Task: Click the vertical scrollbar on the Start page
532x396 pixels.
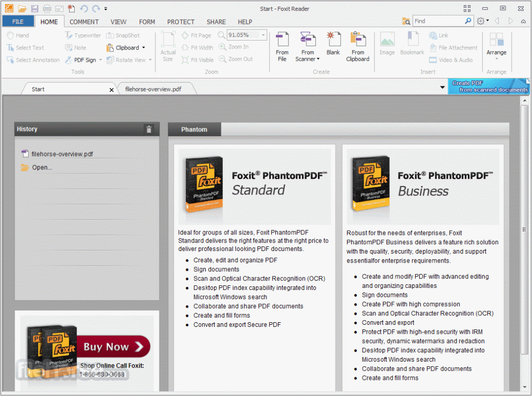Action: pos(525,229)
